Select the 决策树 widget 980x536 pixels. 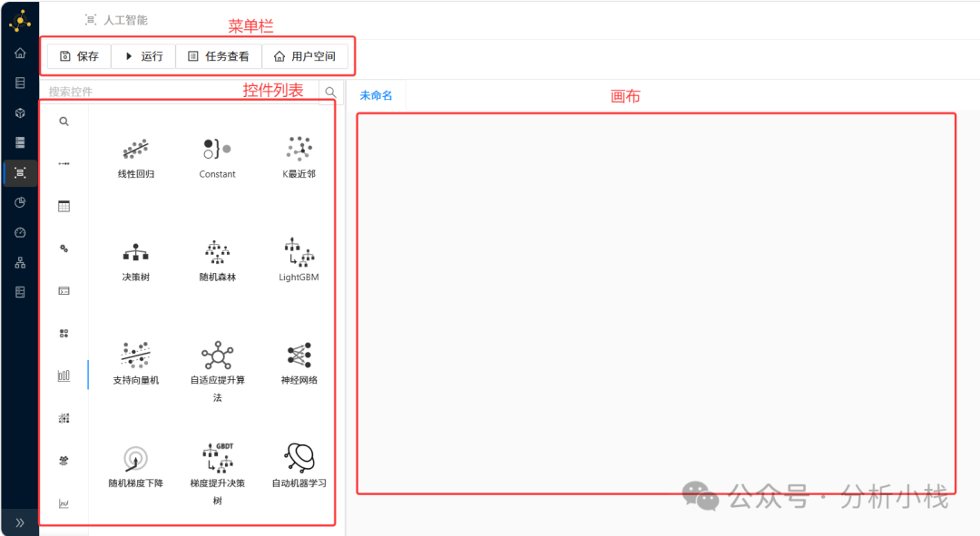(135, 261)
